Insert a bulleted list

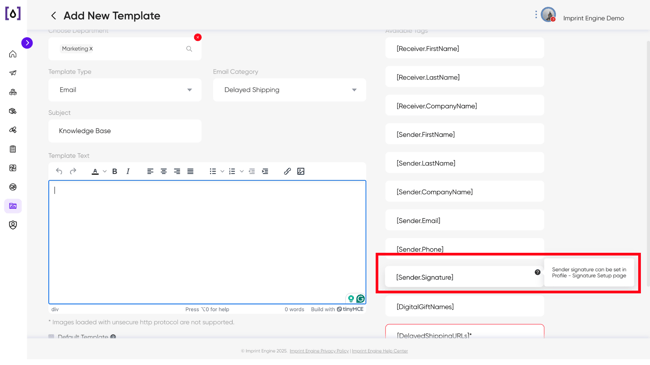(x=213, y=171)
